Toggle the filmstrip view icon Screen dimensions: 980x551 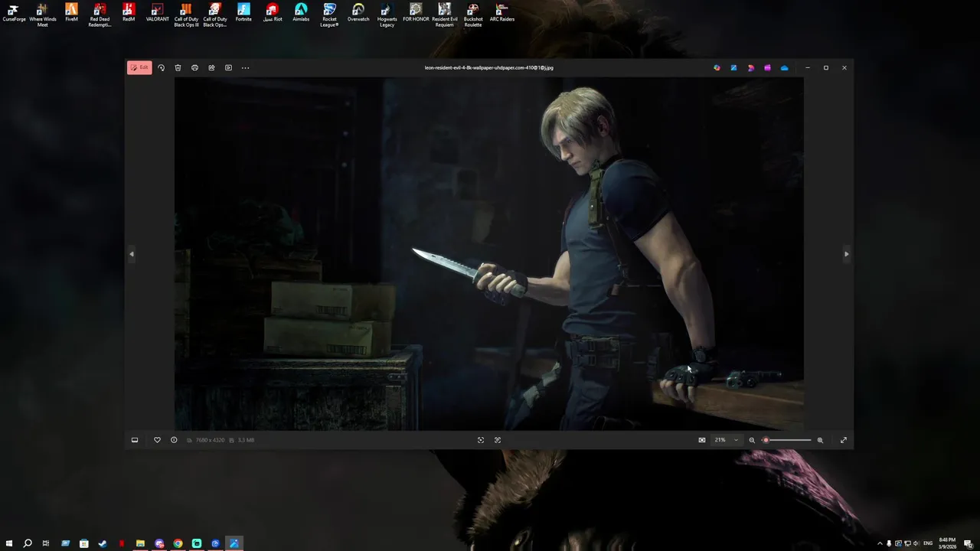[135, 440]
